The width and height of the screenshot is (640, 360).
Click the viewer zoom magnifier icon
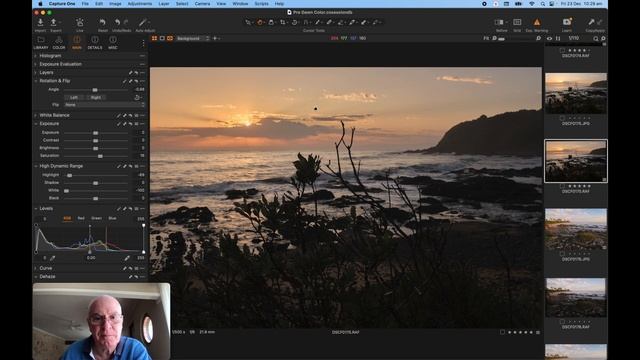point(538,38)
